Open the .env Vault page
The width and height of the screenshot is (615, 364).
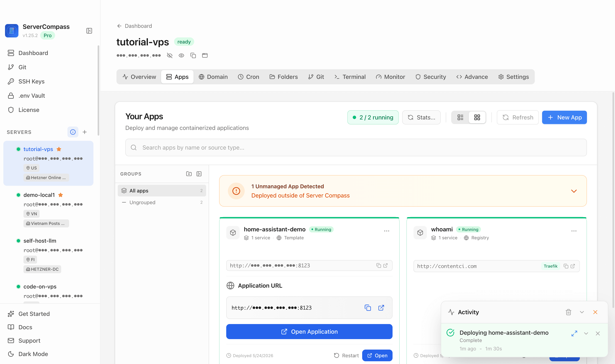pos(27,96)
